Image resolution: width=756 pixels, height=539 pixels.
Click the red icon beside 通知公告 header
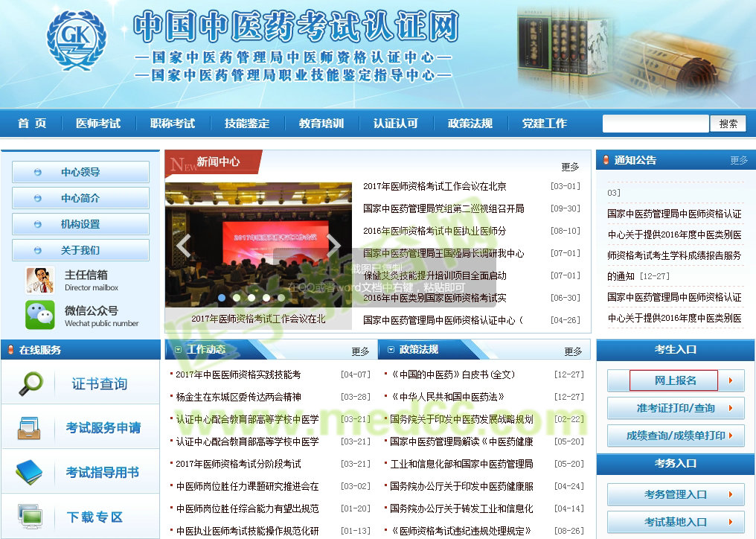[x=604, y=159]
